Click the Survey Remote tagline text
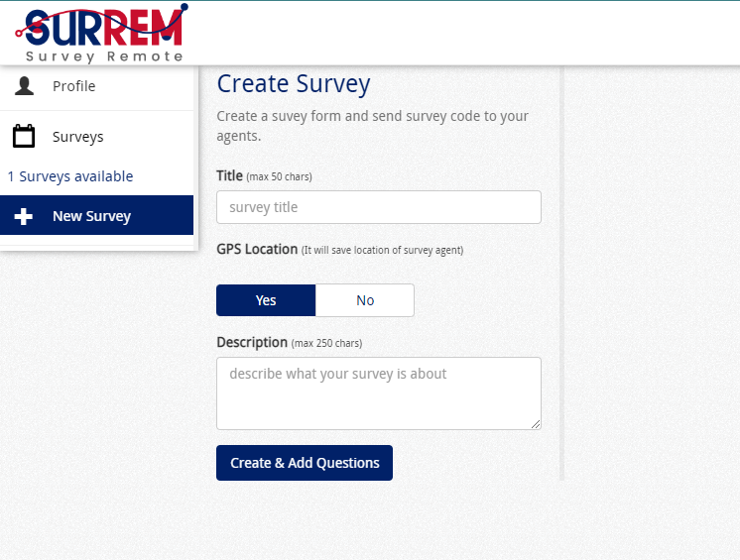 coord(105,56)
